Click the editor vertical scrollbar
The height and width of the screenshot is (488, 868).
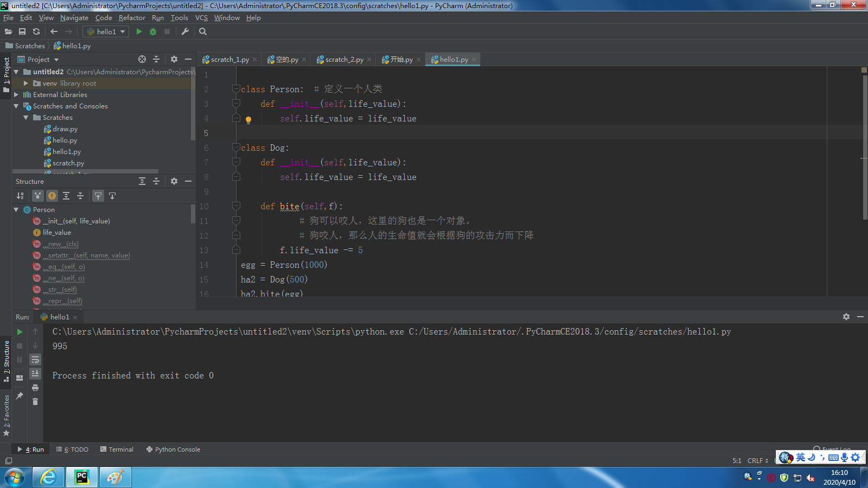(864, 146)
